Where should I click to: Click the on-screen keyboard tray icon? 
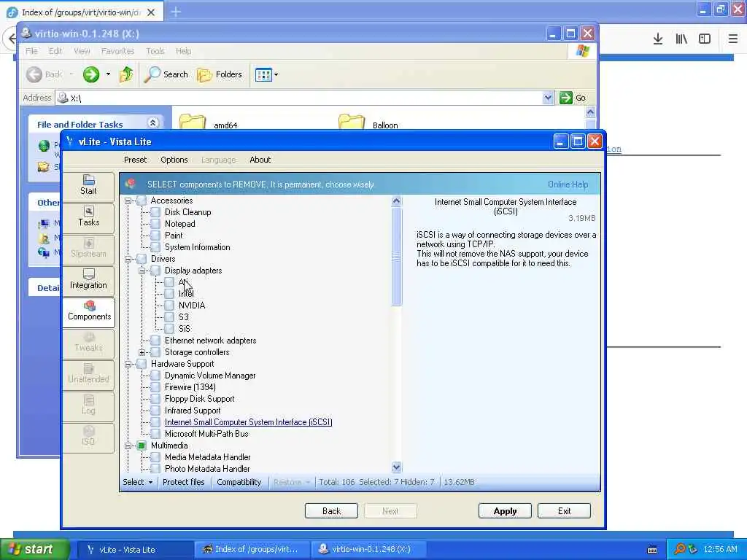click(x=652, y=550)
